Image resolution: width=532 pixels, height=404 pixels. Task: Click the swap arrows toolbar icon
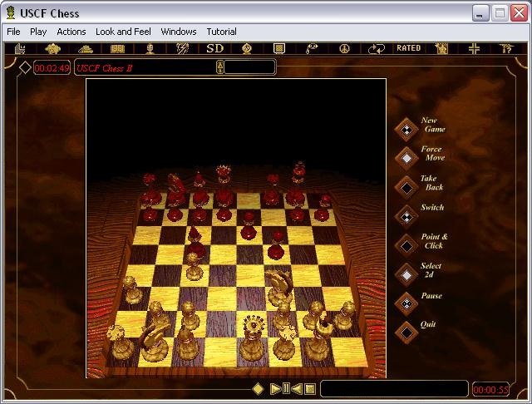tap(377, 48)
